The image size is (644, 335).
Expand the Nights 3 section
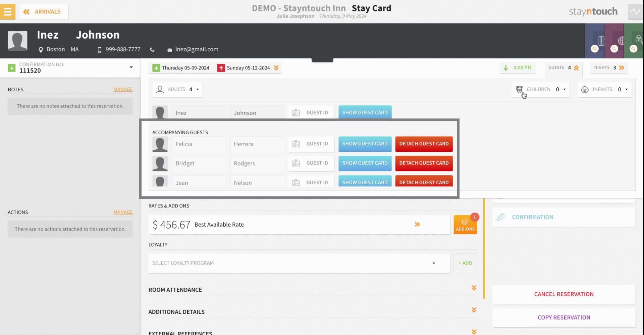coord(609,67)
